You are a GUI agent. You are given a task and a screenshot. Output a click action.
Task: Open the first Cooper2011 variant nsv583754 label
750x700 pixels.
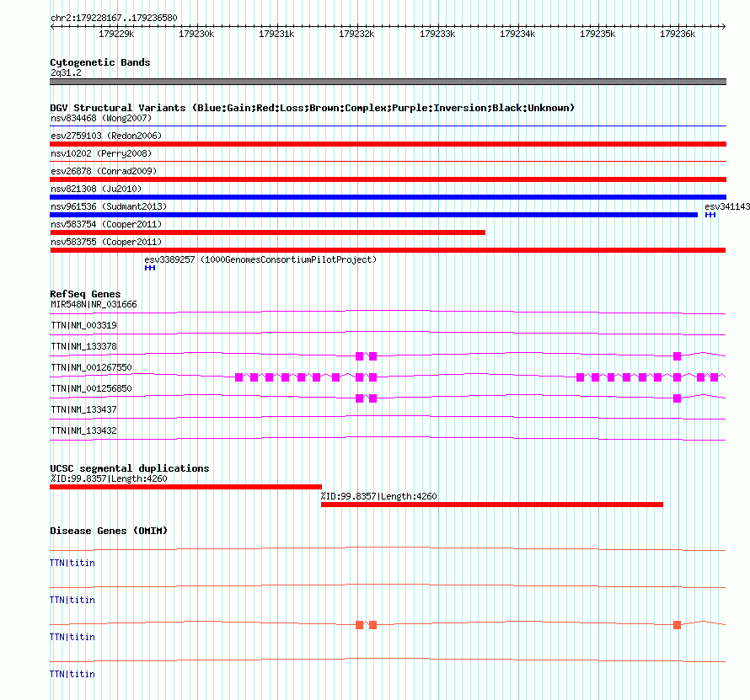[106, 224]
